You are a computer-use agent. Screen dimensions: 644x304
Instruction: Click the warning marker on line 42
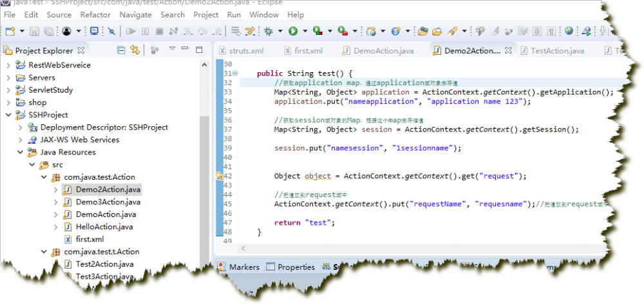click(x=220, y=175)
